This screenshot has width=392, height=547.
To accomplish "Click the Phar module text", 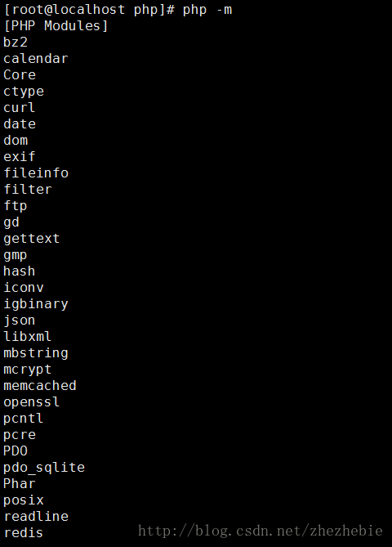I will (x=20, y=484).
